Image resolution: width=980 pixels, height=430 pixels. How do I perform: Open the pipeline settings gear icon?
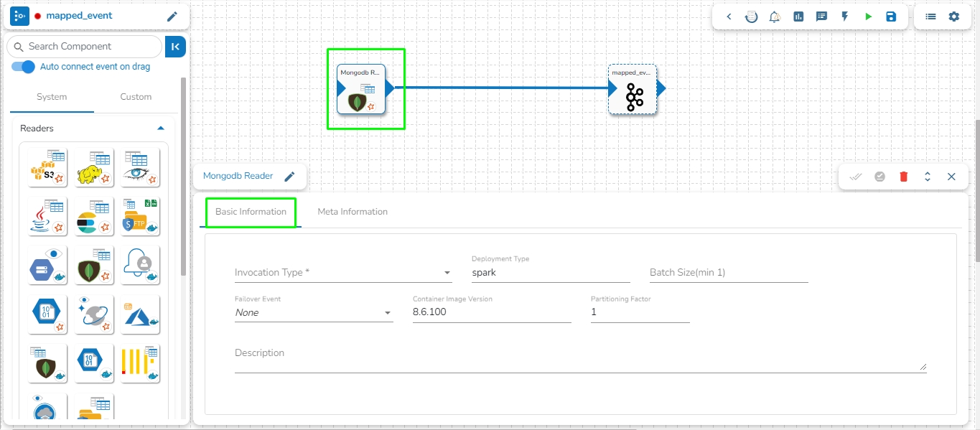(x=953, y=17)
